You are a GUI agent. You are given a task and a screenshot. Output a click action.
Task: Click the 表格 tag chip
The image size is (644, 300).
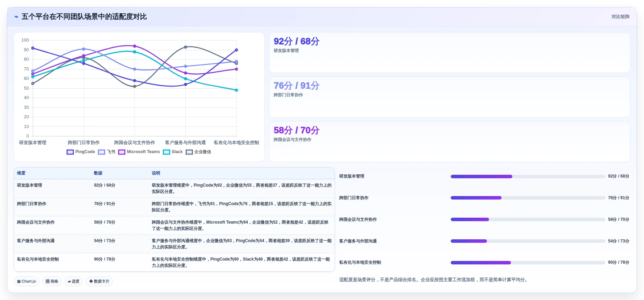pos(52,281)
